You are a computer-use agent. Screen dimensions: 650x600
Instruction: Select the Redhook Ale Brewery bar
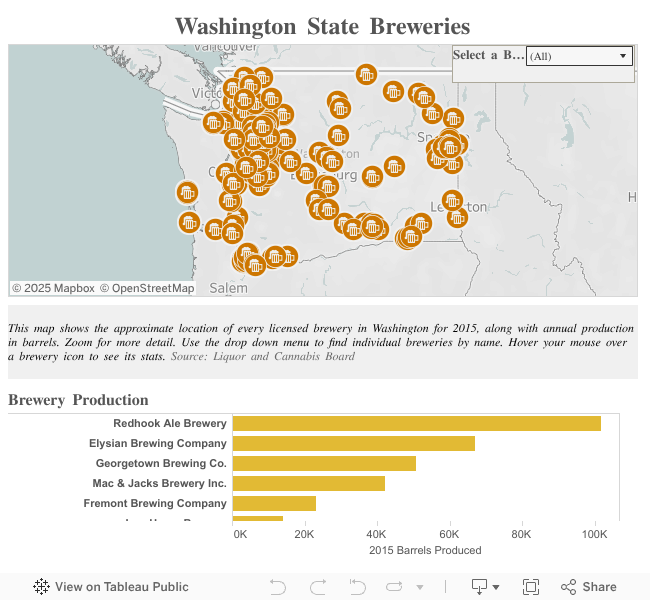click(416, 424)
